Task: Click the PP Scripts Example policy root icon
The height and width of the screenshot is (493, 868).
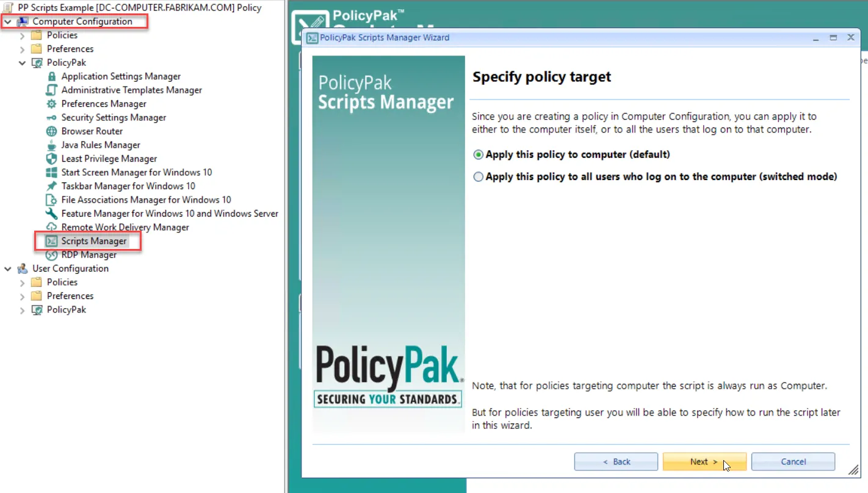Action: coord(9,7)
